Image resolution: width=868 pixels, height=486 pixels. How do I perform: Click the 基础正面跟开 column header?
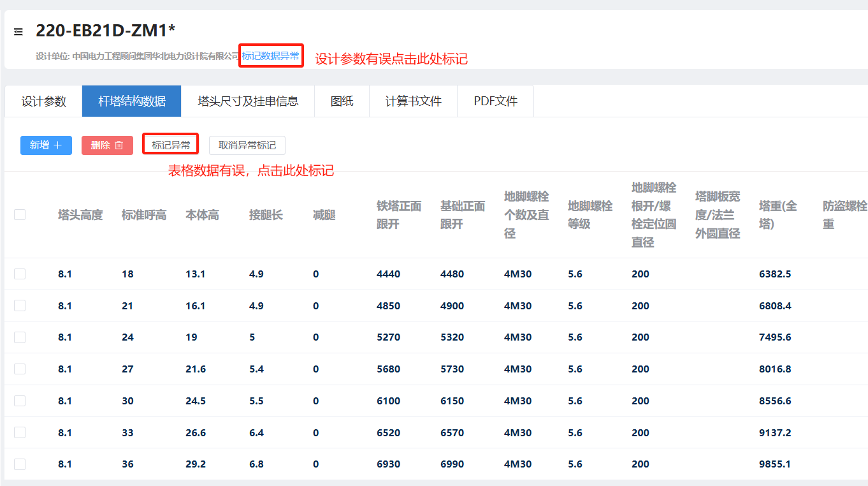463,215
